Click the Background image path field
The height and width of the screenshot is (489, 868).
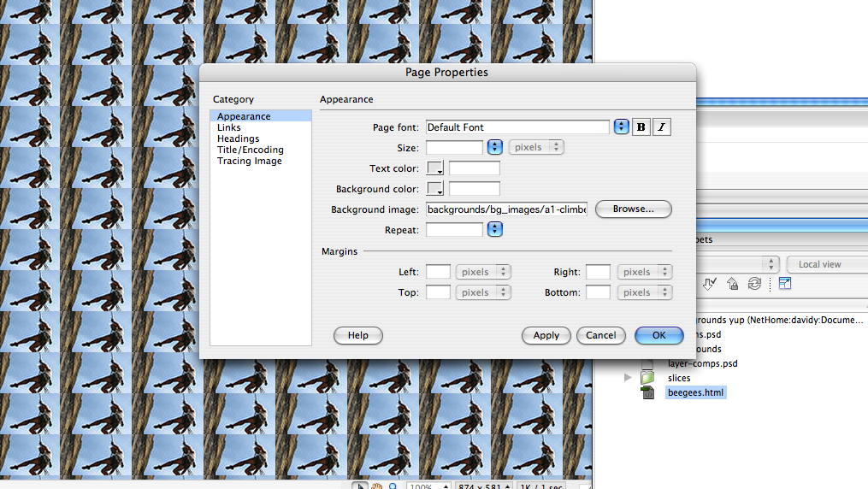506,209
